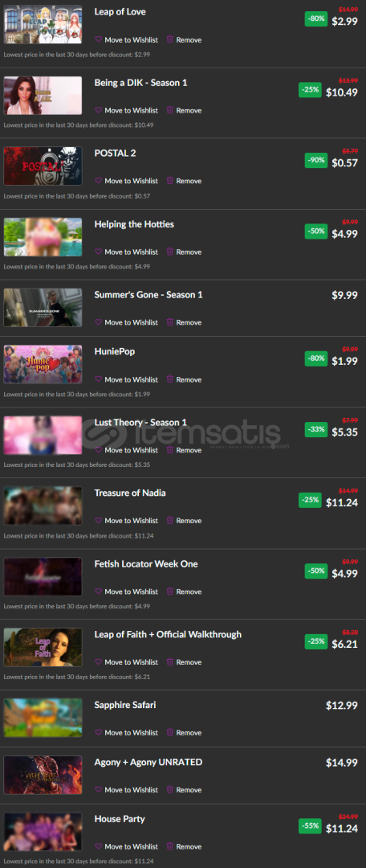The height and width of the screenshot is (868, 366).
Task: Click heart icon for Fetish Locator Week One
Action: (x=99, y=592)
